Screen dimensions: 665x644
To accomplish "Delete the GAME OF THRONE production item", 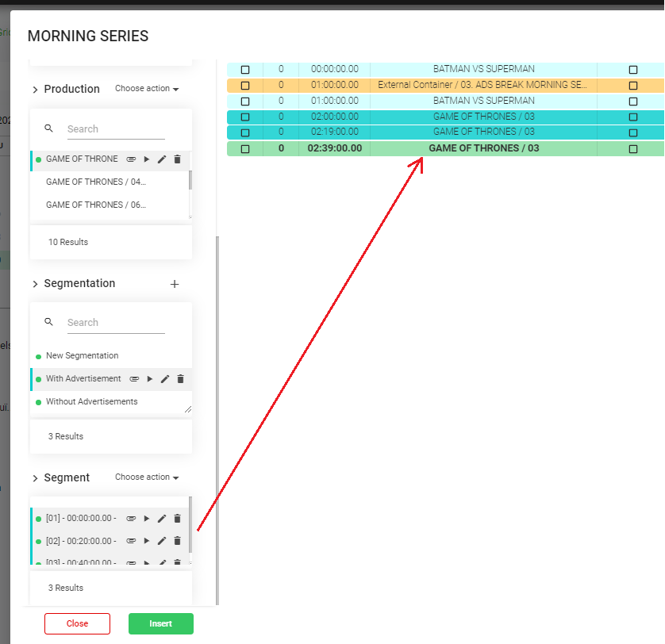I will click(177, 159).
